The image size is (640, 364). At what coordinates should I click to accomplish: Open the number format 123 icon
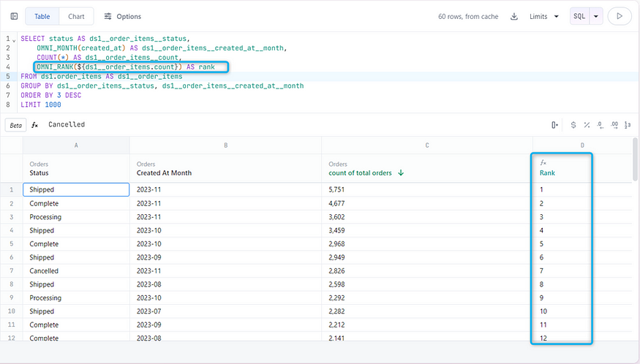pos(628,125)
